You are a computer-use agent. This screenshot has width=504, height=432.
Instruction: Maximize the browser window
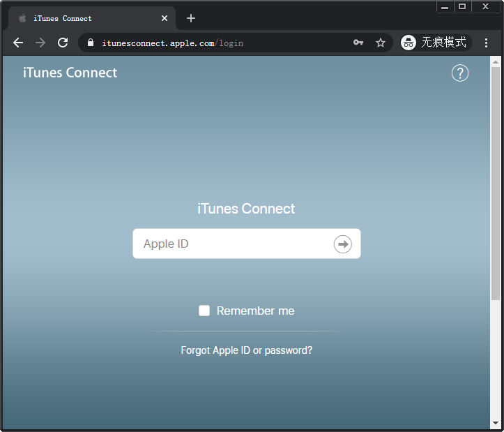click(x=462, y=6)
